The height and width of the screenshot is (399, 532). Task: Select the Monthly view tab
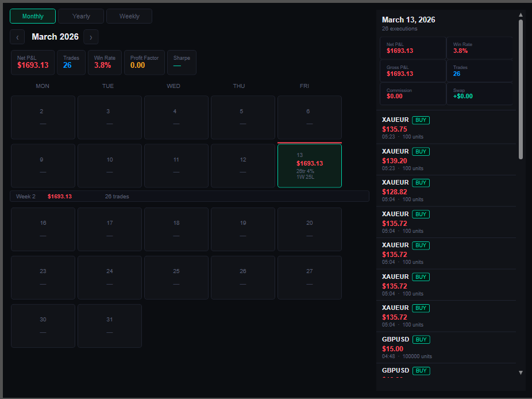[32, 16]
